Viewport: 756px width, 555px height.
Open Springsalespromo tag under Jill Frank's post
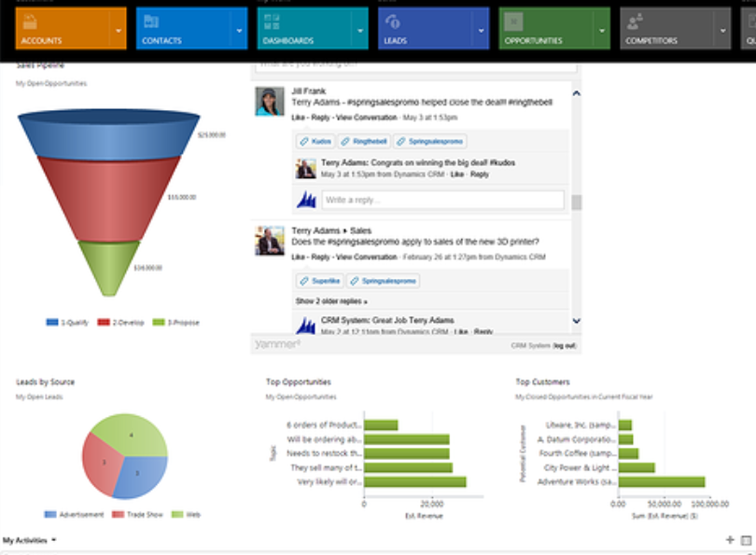tap(430, 141)
